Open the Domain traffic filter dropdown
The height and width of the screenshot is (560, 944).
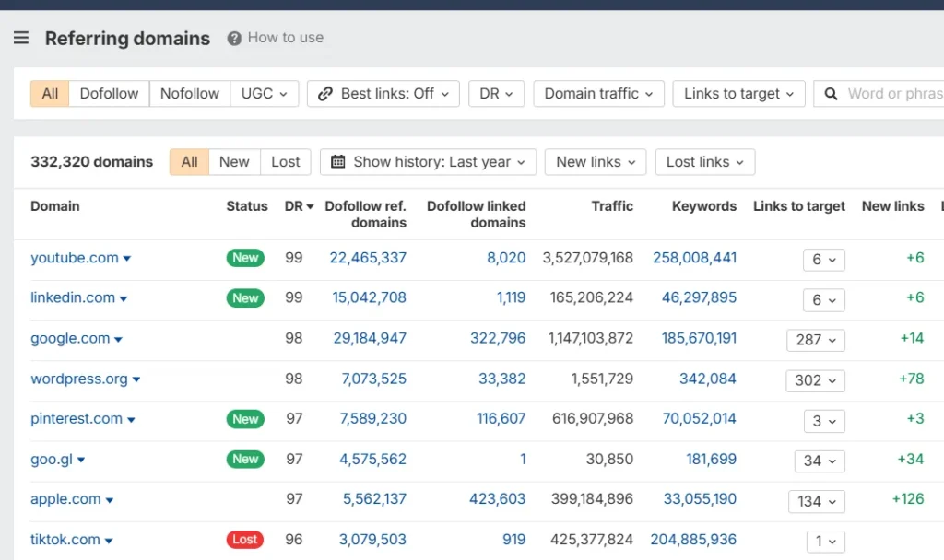598,94
